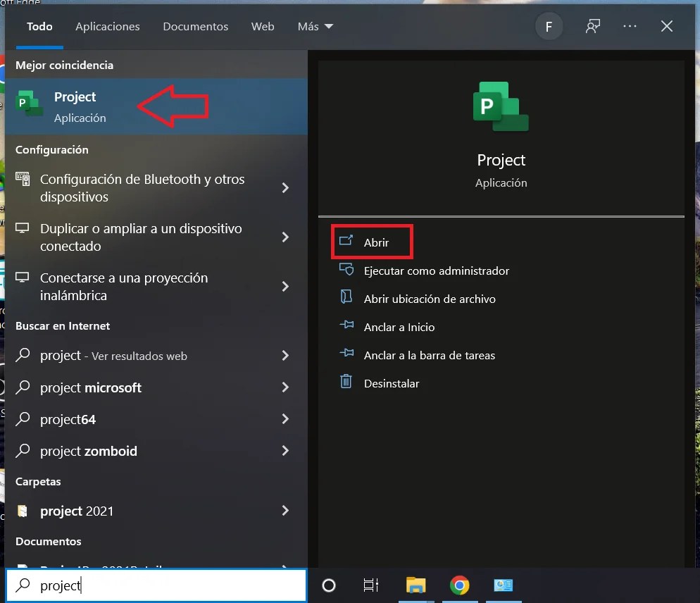Choose Anclar a Inicio

point(399,327)
